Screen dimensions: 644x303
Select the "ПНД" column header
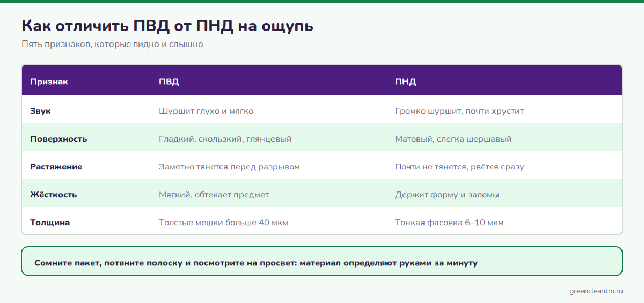click(406, 82)
